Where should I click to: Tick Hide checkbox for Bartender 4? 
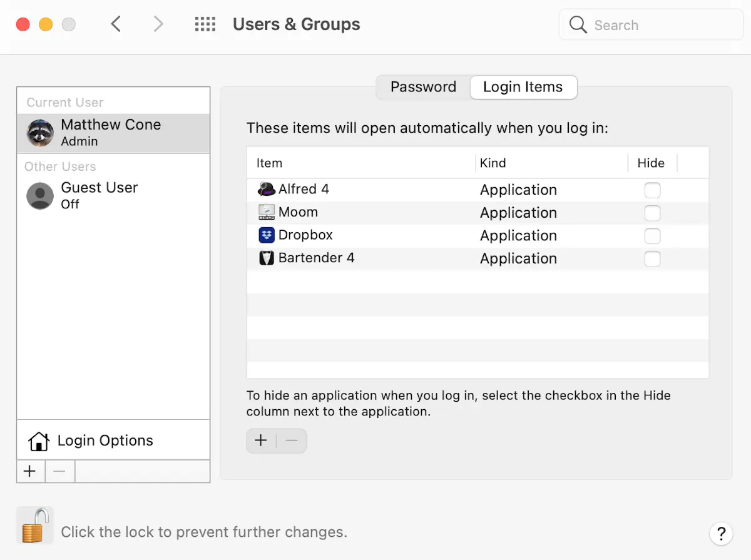[652, 259]
